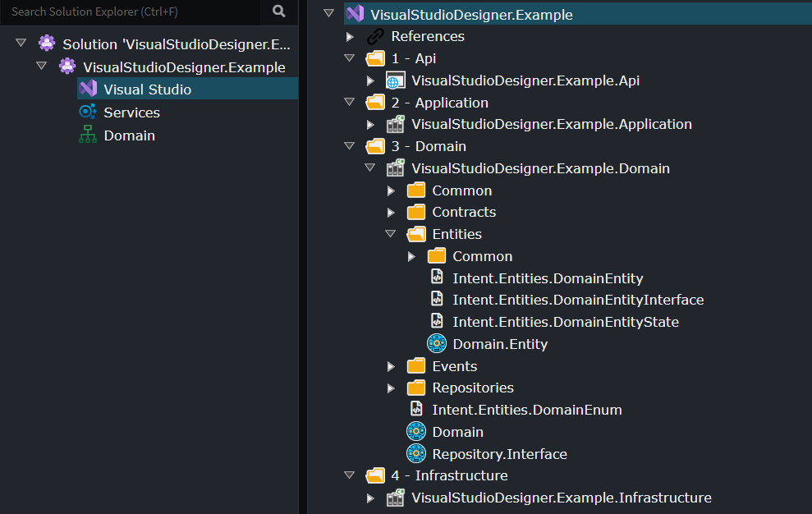
Task: Collapse the '1 - Api' folder
Action: pos(350,57)
